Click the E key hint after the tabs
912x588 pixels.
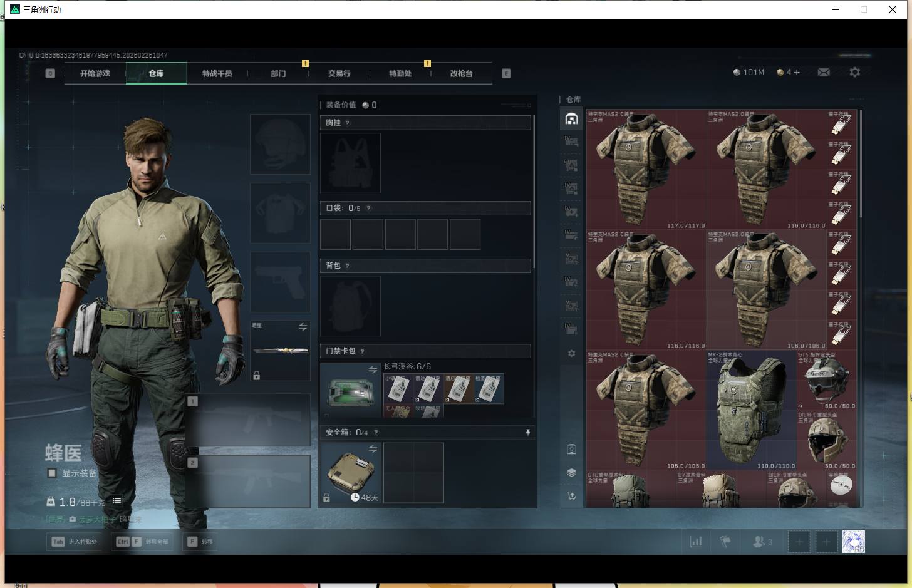coord(506,73)
